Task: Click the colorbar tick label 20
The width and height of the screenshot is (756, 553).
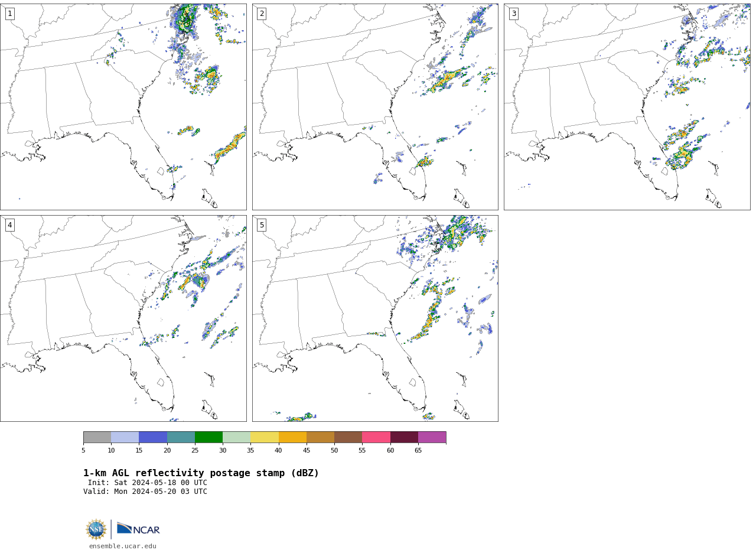Action: (167, 451)
